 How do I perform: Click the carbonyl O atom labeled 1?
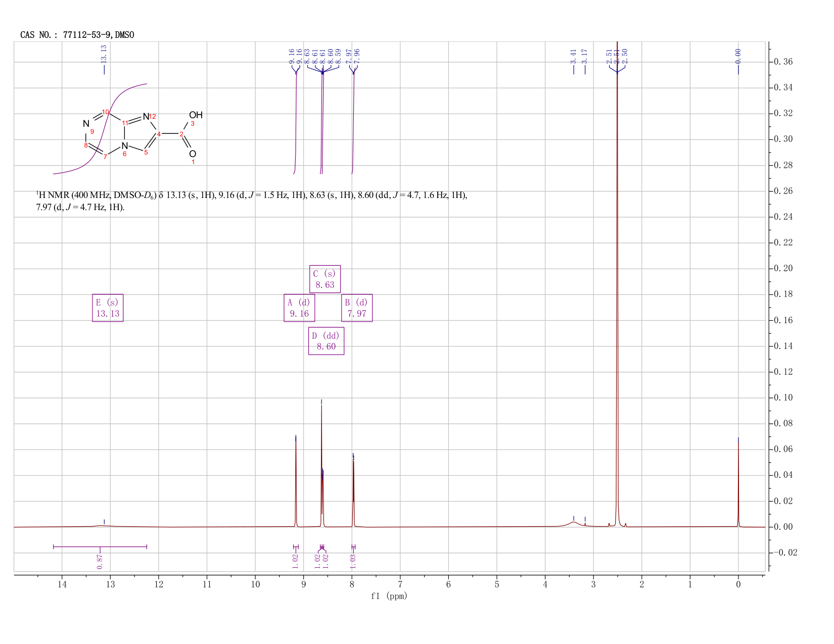[x=193, y=154]
